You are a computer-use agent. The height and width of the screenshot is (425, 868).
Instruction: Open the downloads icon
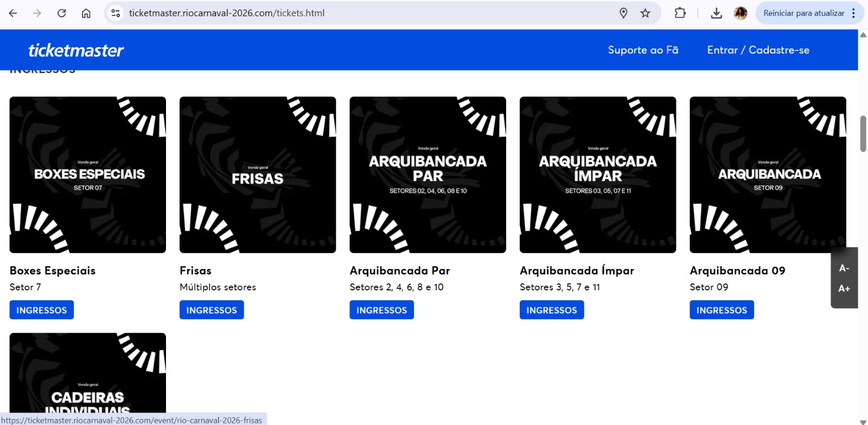(x=716, y=13)
